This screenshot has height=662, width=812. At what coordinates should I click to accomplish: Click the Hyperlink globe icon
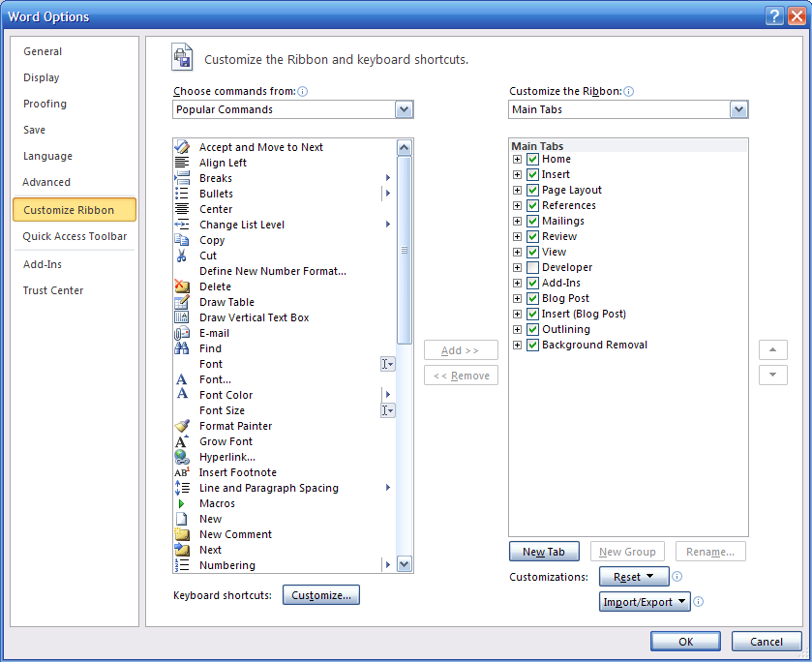[182, 457]
